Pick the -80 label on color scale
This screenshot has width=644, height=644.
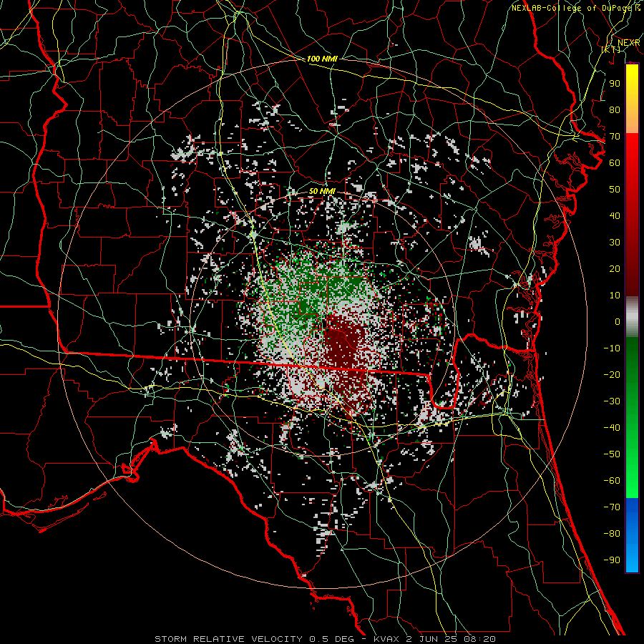coord(612,534)
